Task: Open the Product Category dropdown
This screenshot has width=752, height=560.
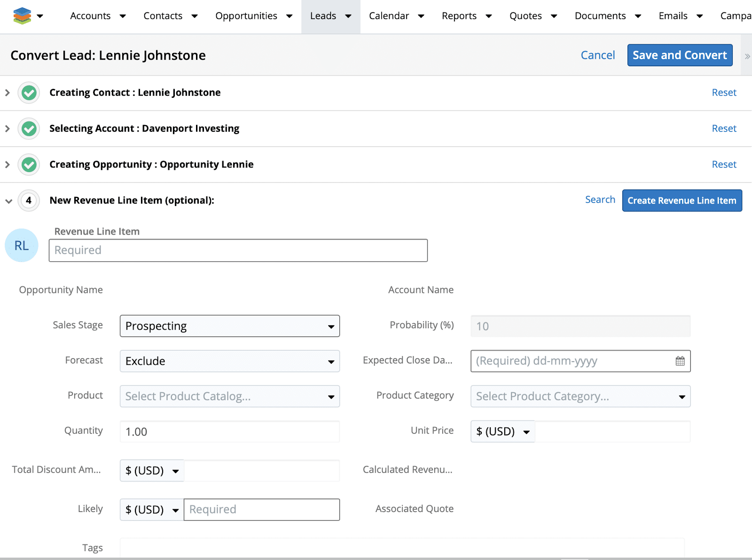Action: click(580, 396)
